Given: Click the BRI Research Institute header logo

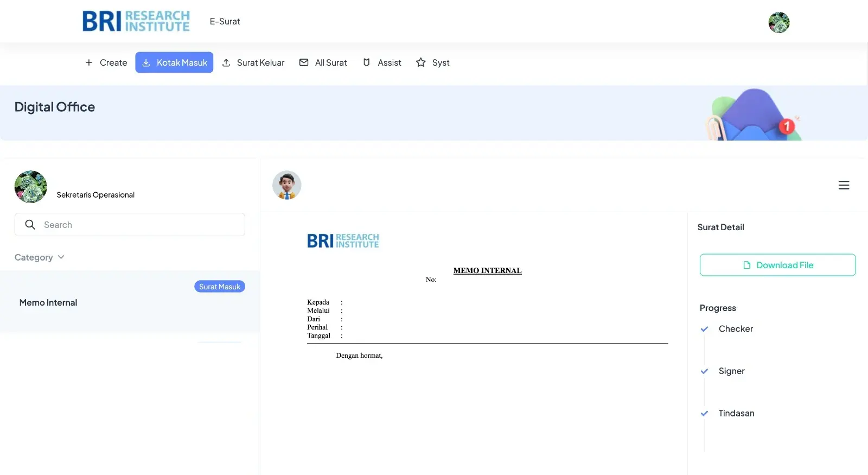Looking at the screenshot, I should [x=136, y=21].
